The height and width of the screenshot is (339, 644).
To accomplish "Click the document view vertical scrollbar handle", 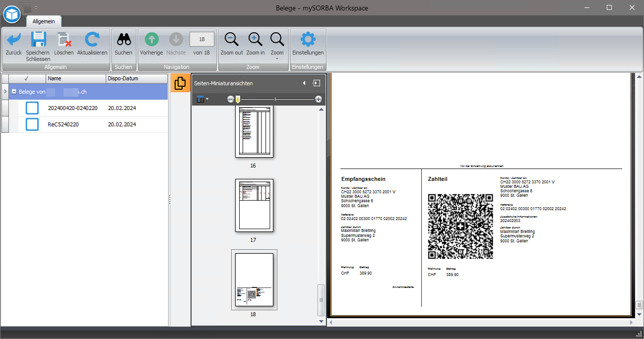I will click(x=639, y=304).
